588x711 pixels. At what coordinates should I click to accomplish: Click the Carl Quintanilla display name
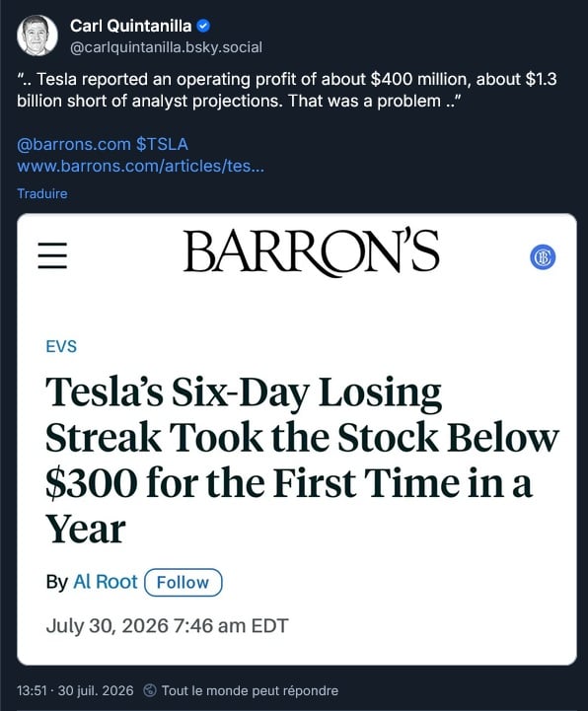point(130,26)
